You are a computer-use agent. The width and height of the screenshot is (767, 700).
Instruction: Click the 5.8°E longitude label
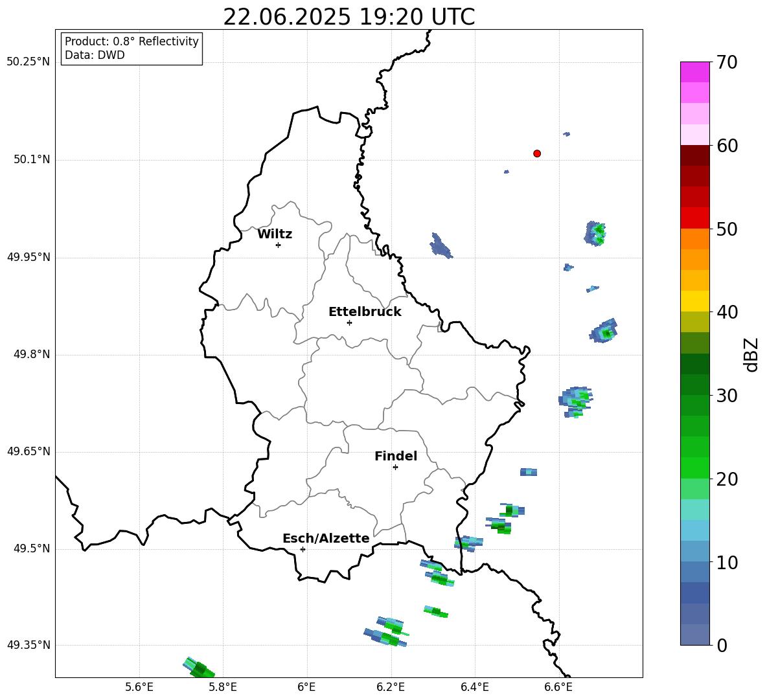coord(223,688)
